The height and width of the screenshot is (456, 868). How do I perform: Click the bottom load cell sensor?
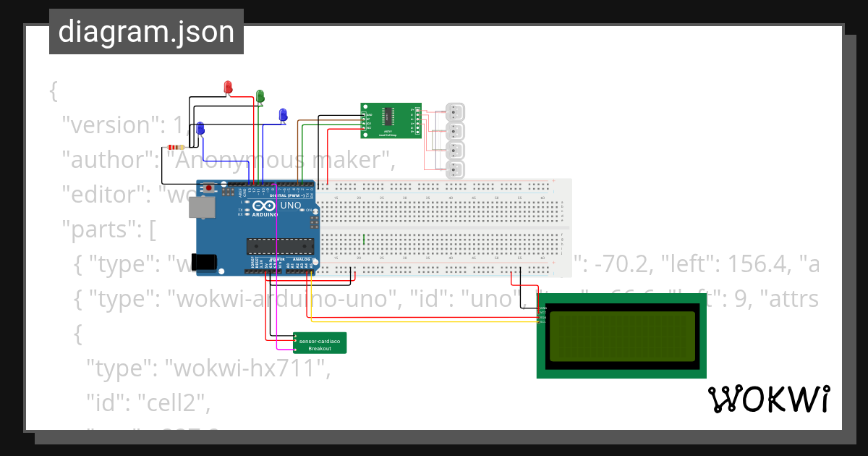(456, 169)
